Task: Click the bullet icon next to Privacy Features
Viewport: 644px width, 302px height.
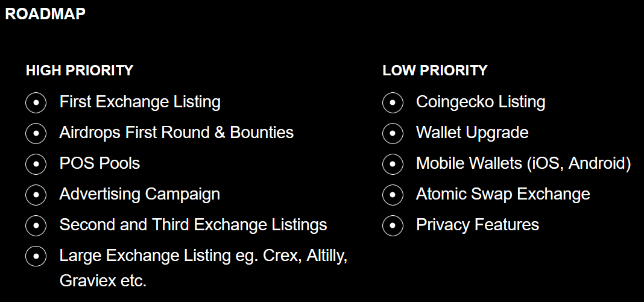Action: tap(393, 225)
